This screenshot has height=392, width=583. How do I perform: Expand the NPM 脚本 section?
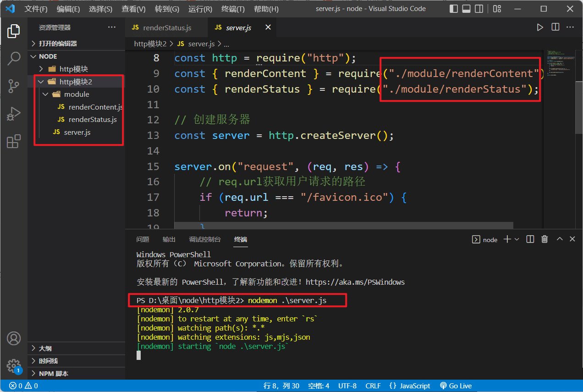point(53,373)
